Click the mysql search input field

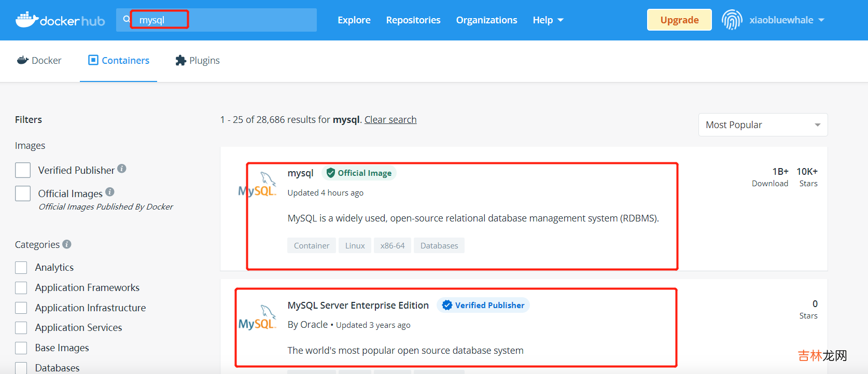223,20
